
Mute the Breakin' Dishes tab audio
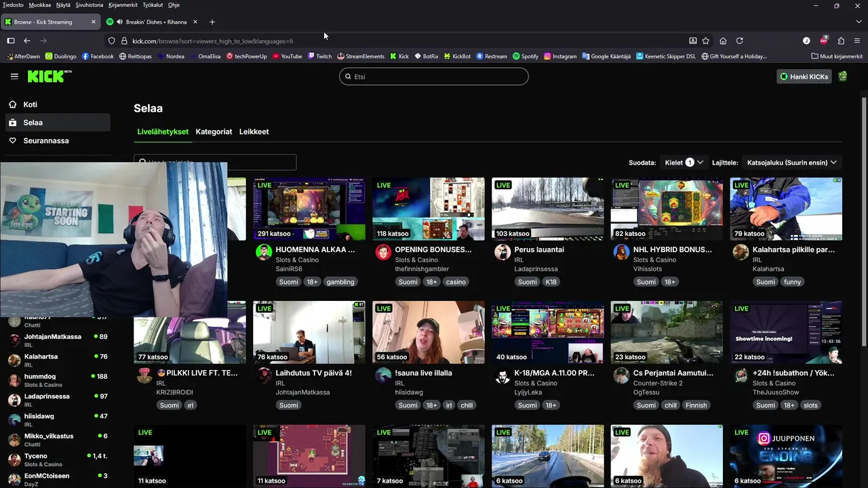[119, 22]
